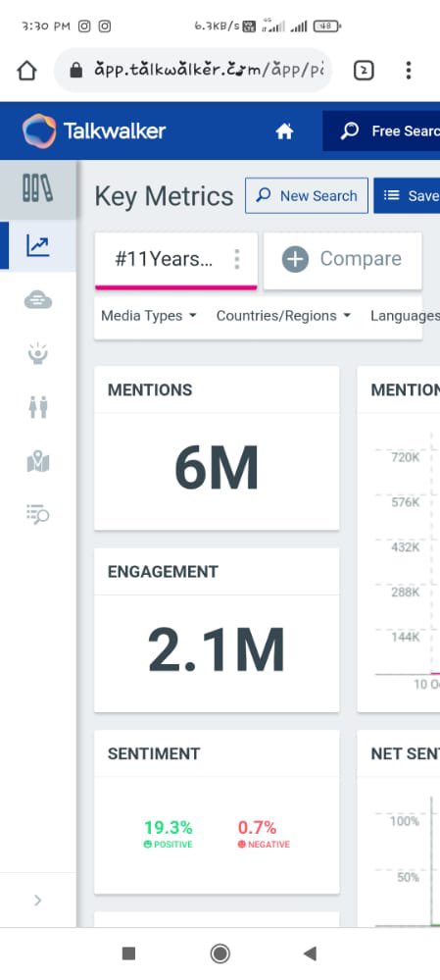
Task: Tap the first Instagram notification icon in status bar
Action: [84, 26]
